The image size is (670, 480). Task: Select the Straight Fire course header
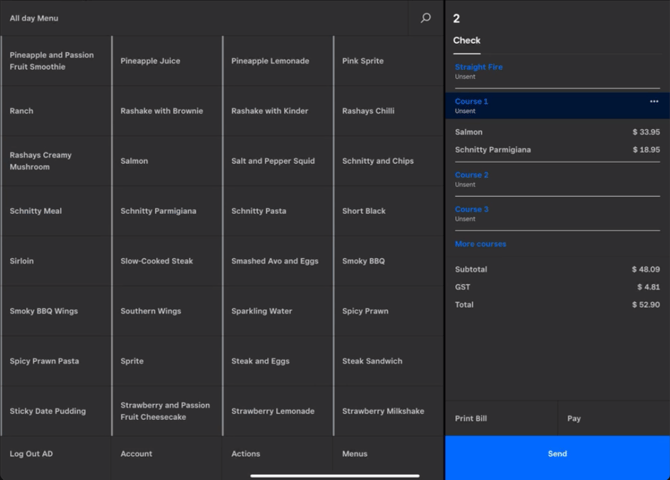point(479,68)
